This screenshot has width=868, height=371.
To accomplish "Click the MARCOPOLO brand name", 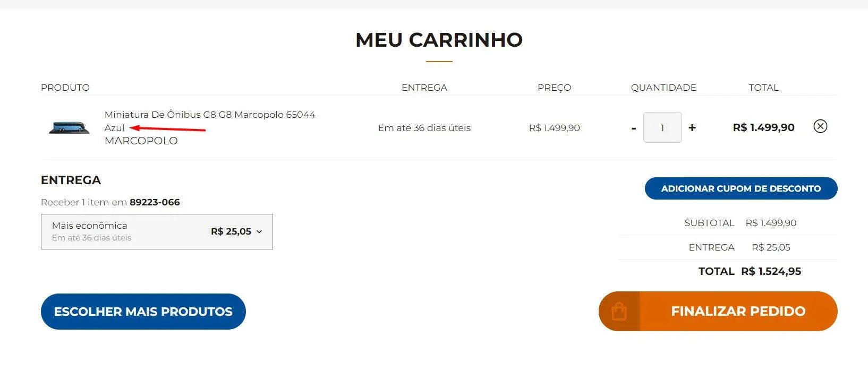I will [141, 141].
